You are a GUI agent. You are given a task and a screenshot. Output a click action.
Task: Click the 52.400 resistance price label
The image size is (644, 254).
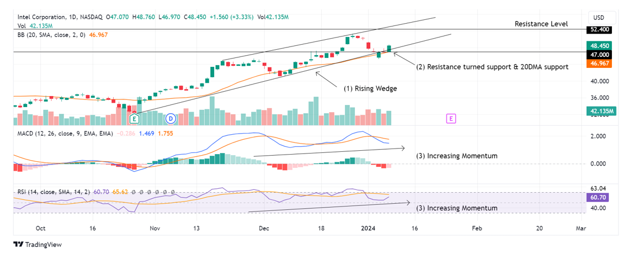[599, 30]
